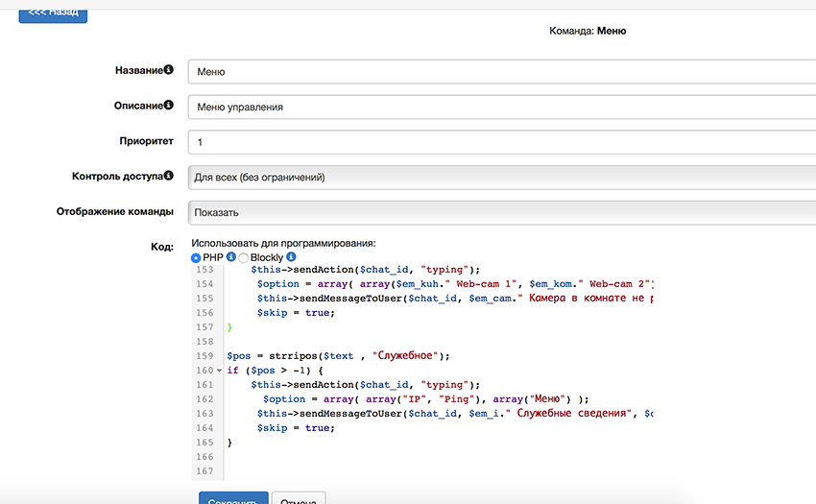The image size is (816, 504).
Task: Click the info icon beside Контроль доступа
Action: click(169, 176)
